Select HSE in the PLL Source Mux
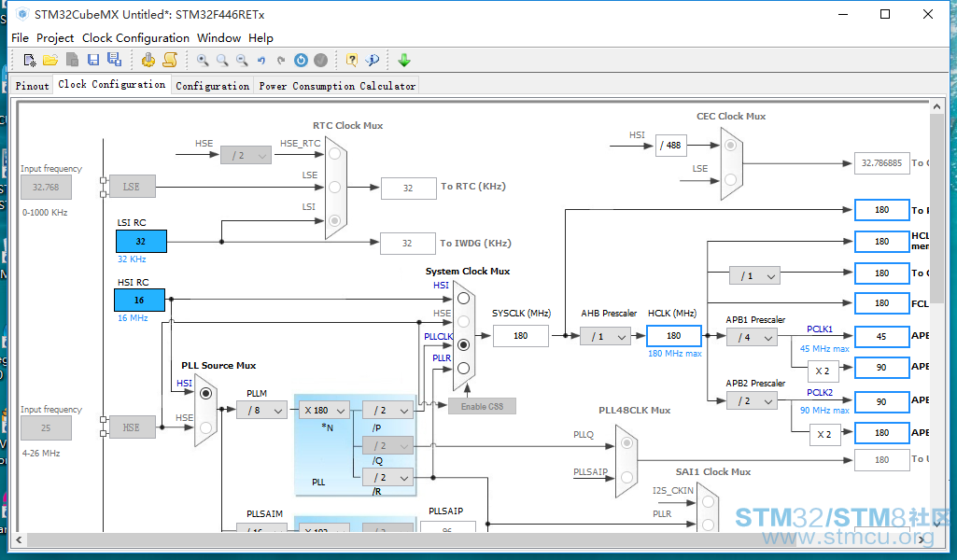The width and height of the screenshot is (957, 560). click(205, 427)
